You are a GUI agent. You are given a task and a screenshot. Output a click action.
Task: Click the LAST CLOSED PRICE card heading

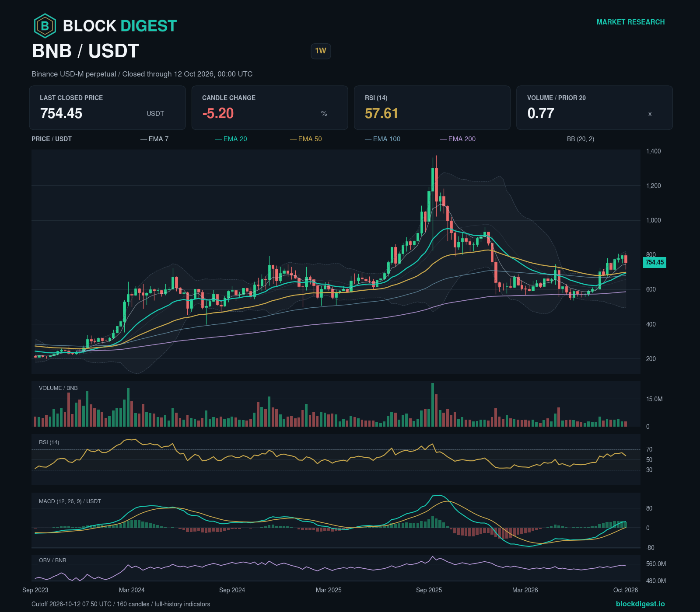71,98
